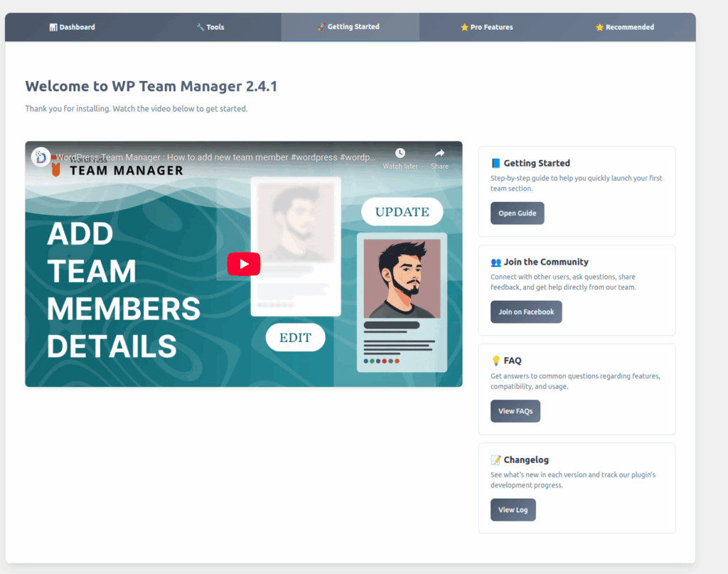Screen dimensions: 728x574
Task: Open the changelog with View Log
Action: 513,510
